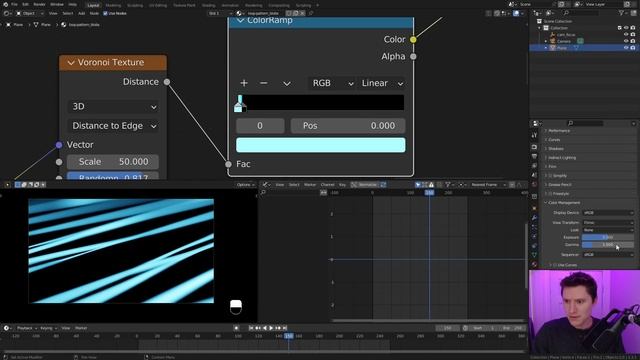Toggle the Use Nodes checkbox
640x360 pixels.
[x=105, y=13]
